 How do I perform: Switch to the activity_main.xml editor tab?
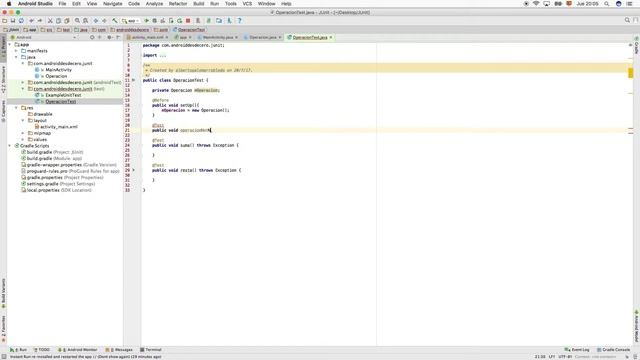147,37
